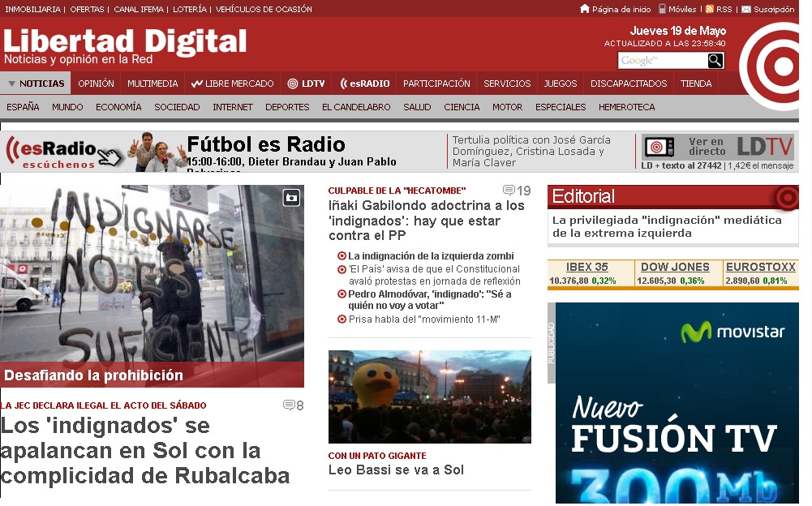Image resolution: width=812 pixels, height=506 pixels.
Task: Select the HEMEROTECA menu item
Action: (x=626, y=107)
